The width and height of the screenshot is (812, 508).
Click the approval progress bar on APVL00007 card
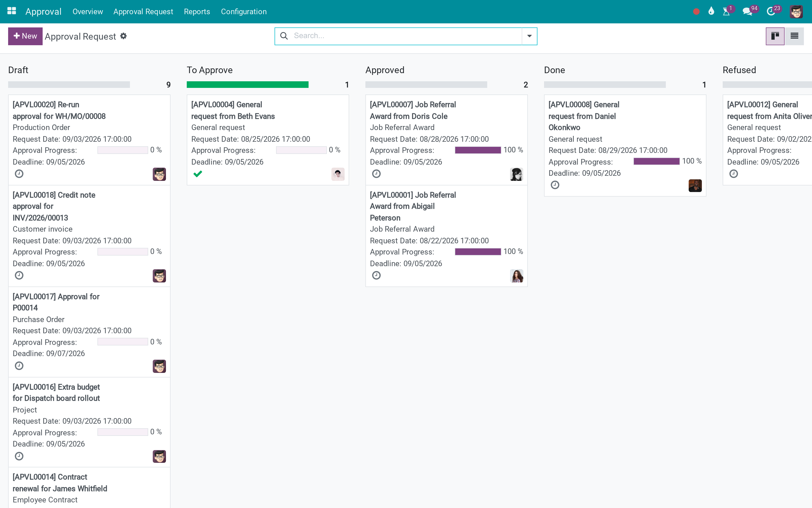[478, 150]
